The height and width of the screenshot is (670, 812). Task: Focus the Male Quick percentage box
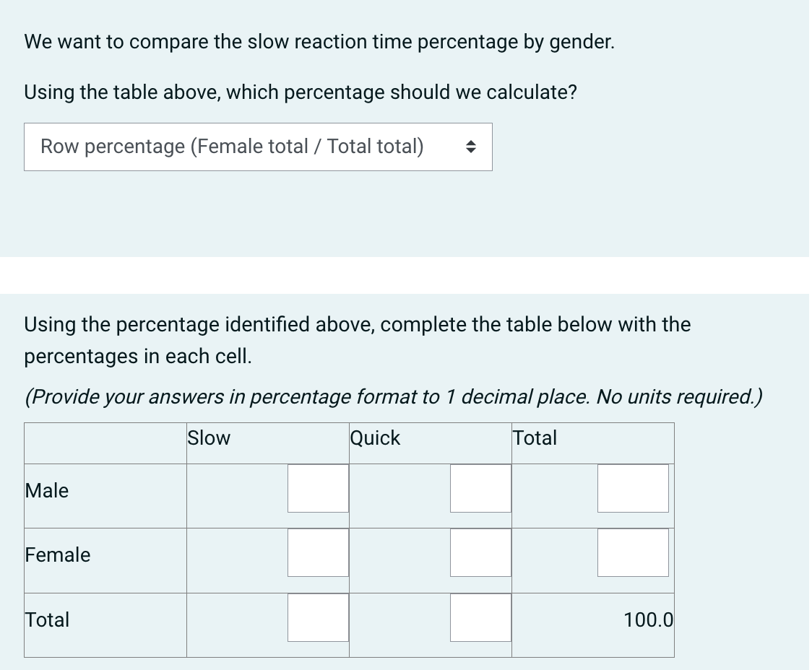pyautogui.click(x=480, y=489)
